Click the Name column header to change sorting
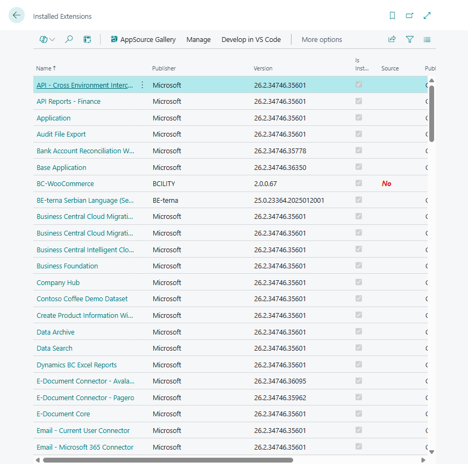Screen dimensions: 468x476 pos(43,68)
